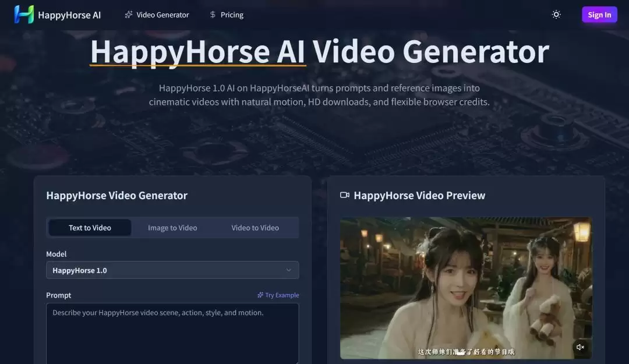Click the Try Example link

tap(281, 295)
